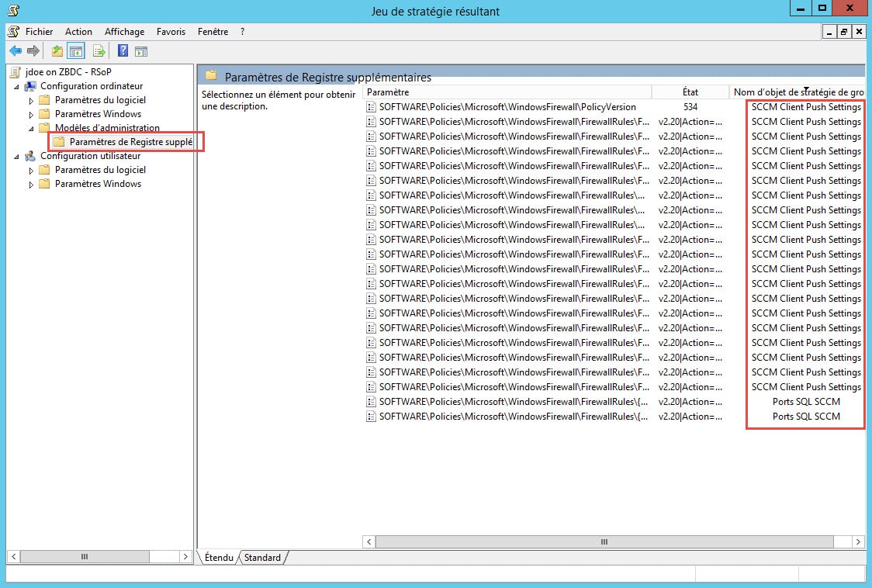Click the horizontal scrollbar thumb of results list
This screenshot has width=872, height=588.
(x=604, y=541)
